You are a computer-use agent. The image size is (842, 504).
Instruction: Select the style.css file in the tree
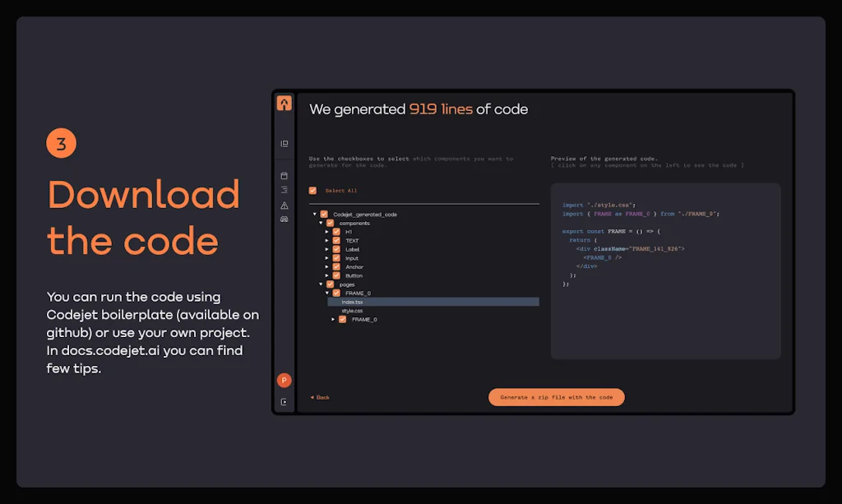coord(352,311)
